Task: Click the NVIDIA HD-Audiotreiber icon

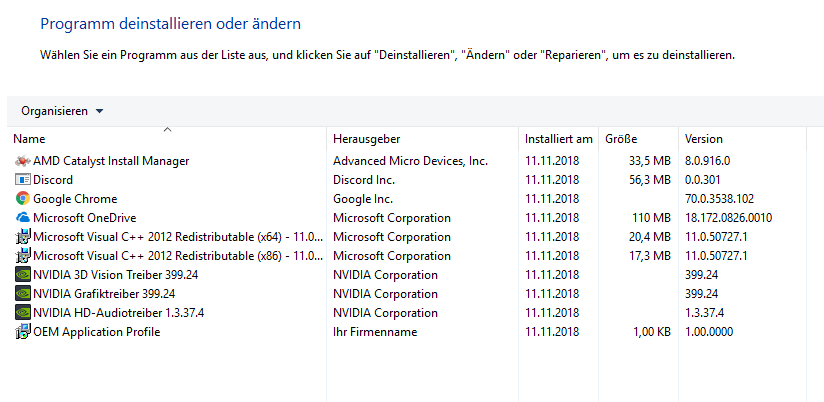Action: point(23,313)
